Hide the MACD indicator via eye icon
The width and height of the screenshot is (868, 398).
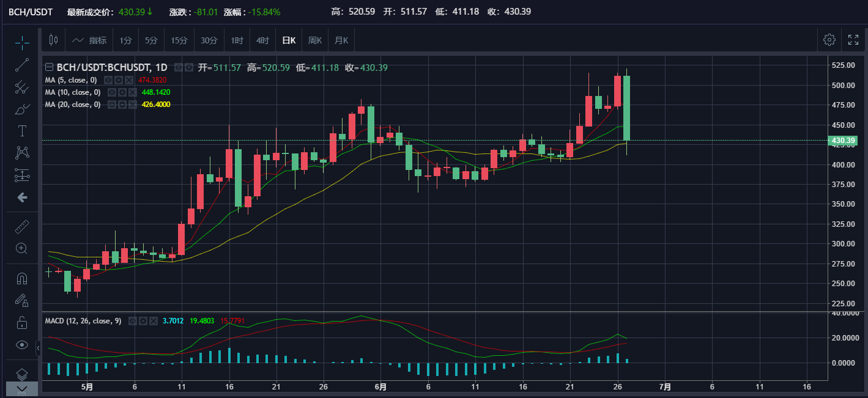(133, 320)
